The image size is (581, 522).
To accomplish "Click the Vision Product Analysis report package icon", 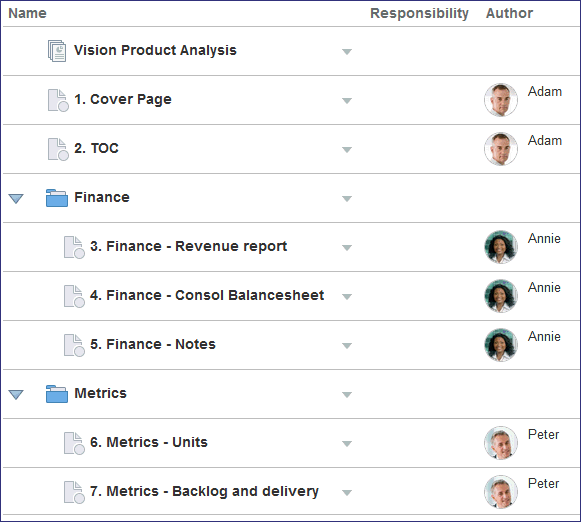I will [x=57, y=51].
